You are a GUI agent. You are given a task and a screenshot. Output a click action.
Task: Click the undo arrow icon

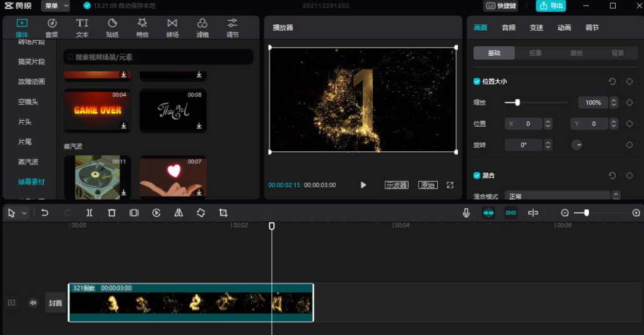45,213
